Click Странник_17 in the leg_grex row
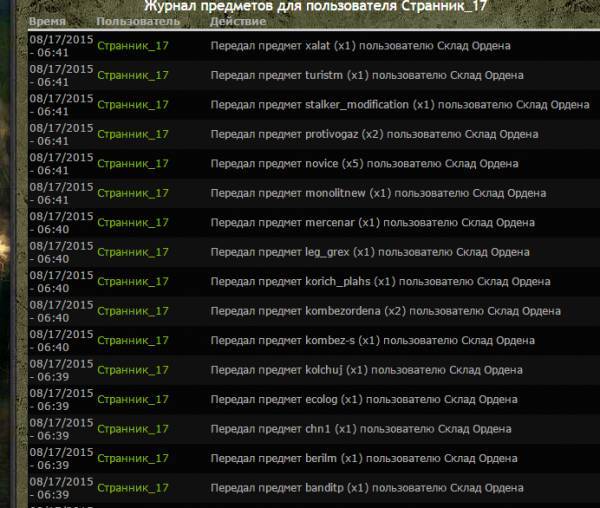The image size is (600, 508). (x=133, y=252)
